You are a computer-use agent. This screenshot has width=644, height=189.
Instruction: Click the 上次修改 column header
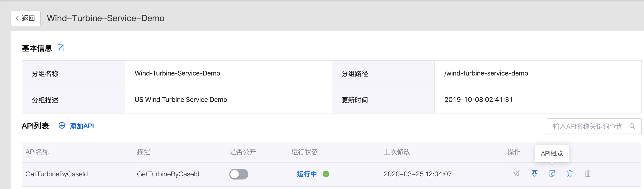(397, 152)
